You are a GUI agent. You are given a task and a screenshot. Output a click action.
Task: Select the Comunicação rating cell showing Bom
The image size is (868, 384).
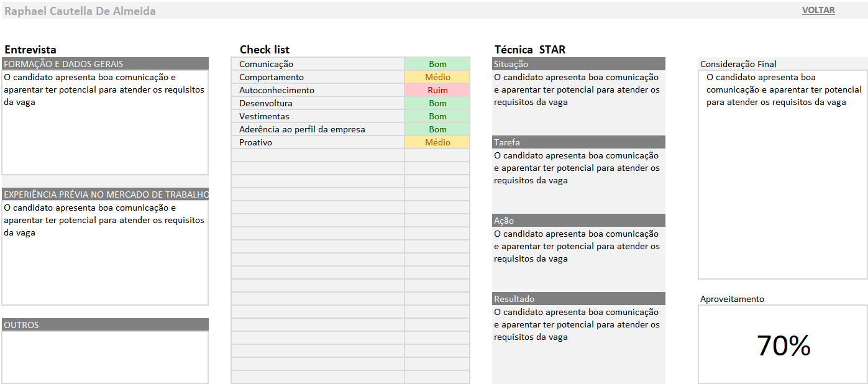[x=437, y=64]
